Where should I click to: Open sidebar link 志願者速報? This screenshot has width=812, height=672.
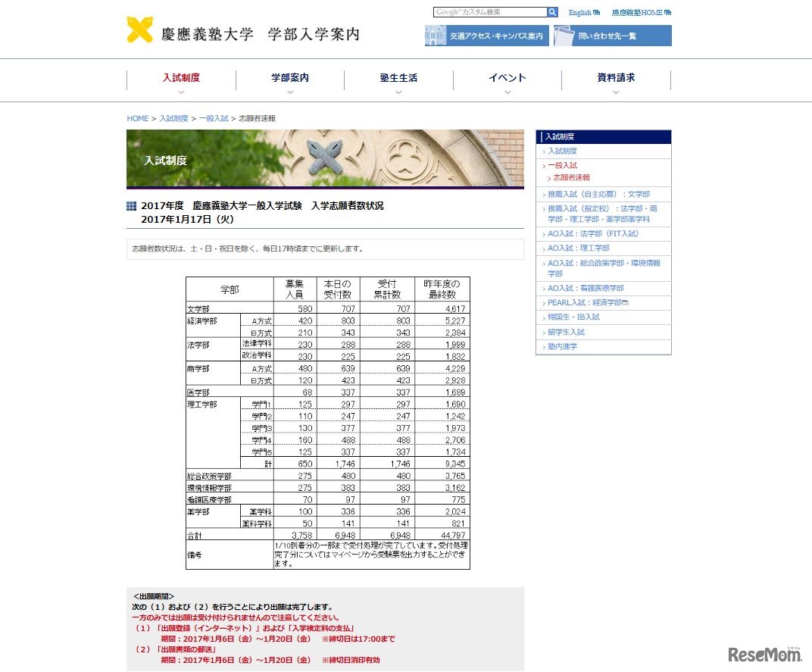[x=572, y=178]
